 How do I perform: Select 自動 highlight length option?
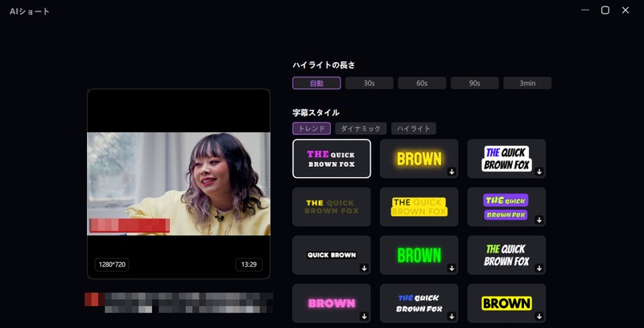(x=316, y=83)
